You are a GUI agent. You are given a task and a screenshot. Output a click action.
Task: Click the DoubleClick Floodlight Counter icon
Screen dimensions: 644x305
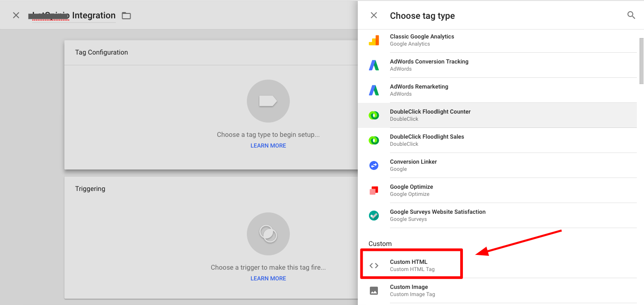click(374, 115)
